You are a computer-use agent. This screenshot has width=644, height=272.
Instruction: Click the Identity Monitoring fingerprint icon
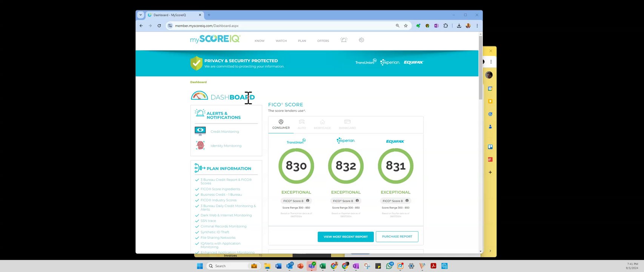click(x=200, y=145)
